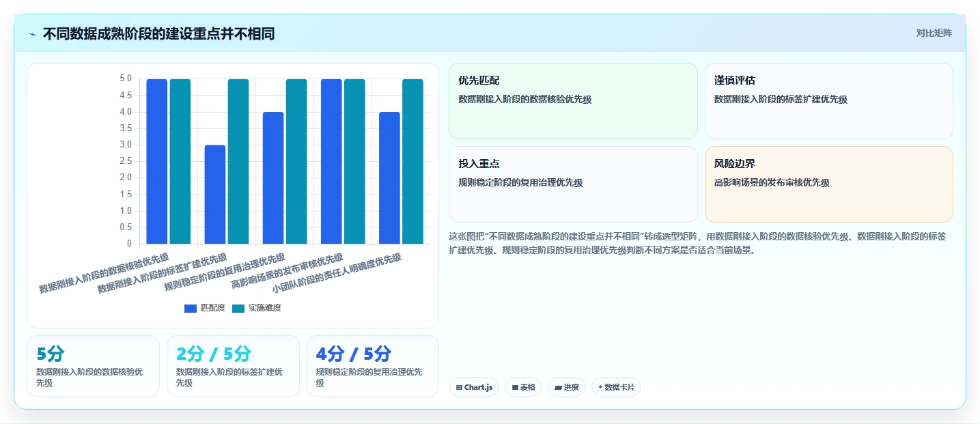Toggle 实施难度 legend teal swatch
980x424 pixels.
238,309
